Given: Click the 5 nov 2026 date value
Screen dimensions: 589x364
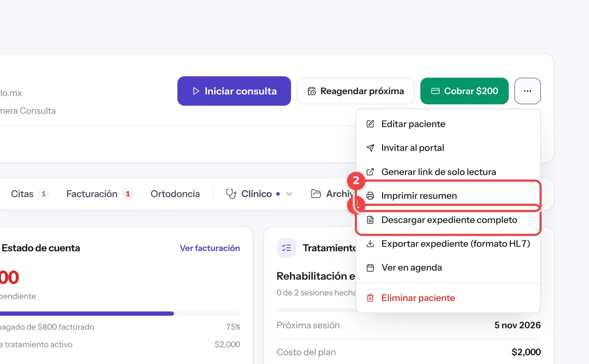Looking at the screenshot, I should point(518,325).
